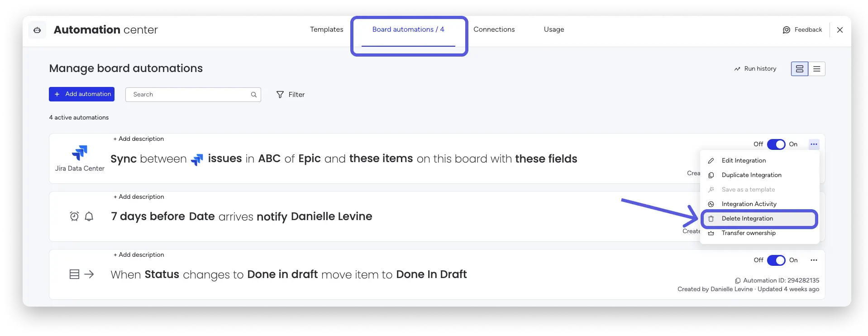Image resolution: width=868 pixels, height=336 pixels.
Task: Open Run history
Action: tap(755, 69)
